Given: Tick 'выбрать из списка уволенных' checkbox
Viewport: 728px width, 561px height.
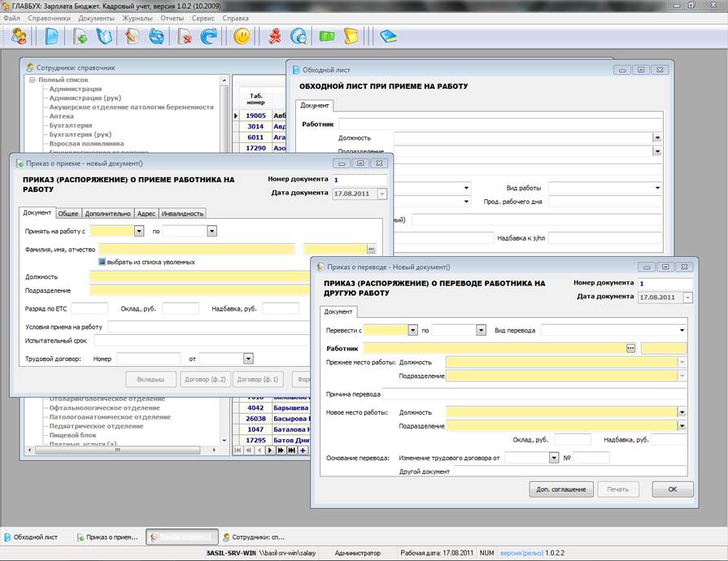Looking at the screenshot, I should click(x=102, y=262).
